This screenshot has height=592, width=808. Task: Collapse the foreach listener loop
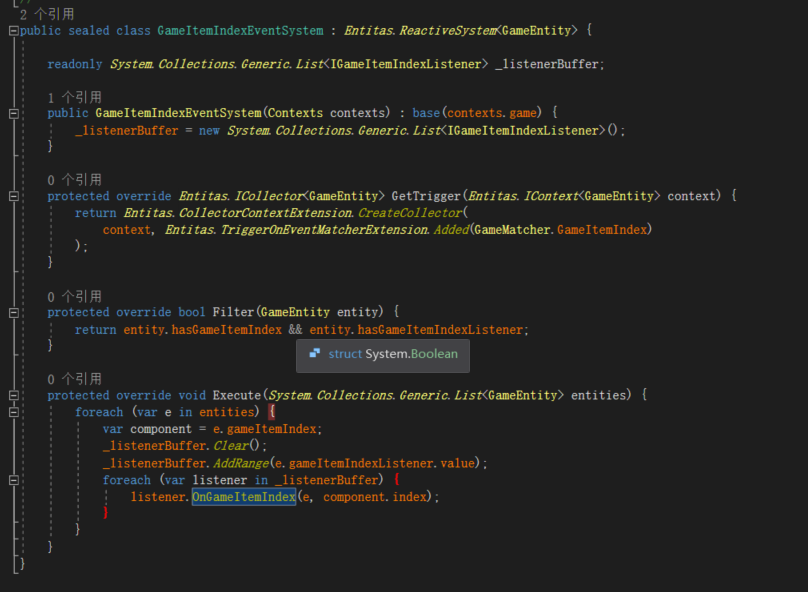click(14, 480)
